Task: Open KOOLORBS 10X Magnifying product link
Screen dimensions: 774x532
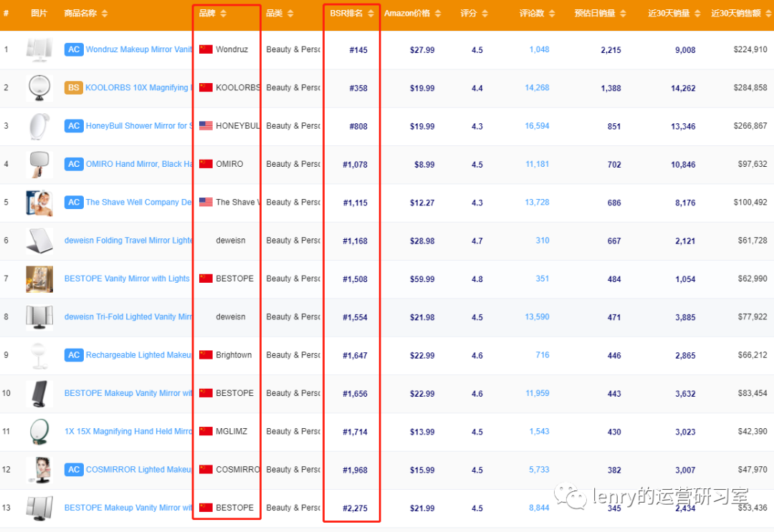Action: (138, 88)
